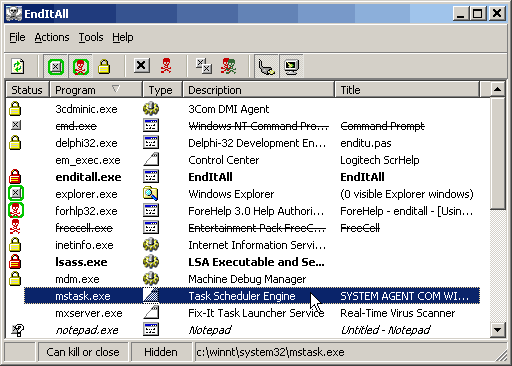
Task: Select the inetinfo.exe program name
Action: click(x=84, y=245)
